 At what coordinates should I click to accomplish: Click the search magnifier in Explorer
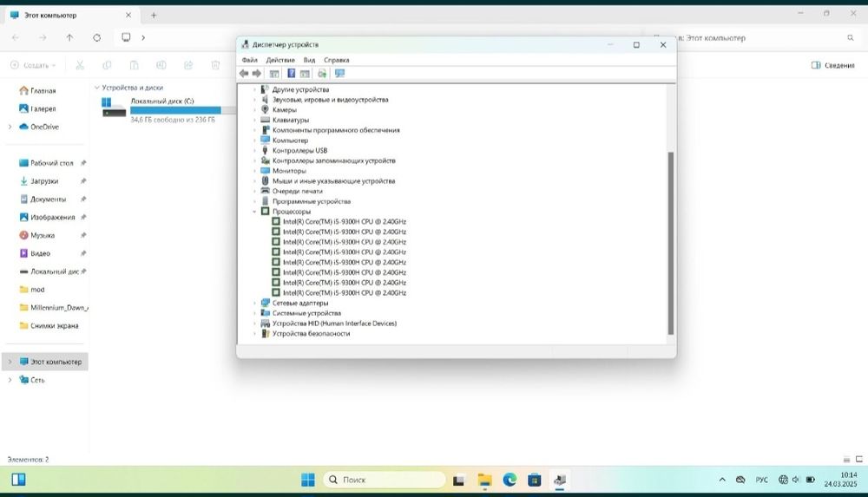coord(851,37)
